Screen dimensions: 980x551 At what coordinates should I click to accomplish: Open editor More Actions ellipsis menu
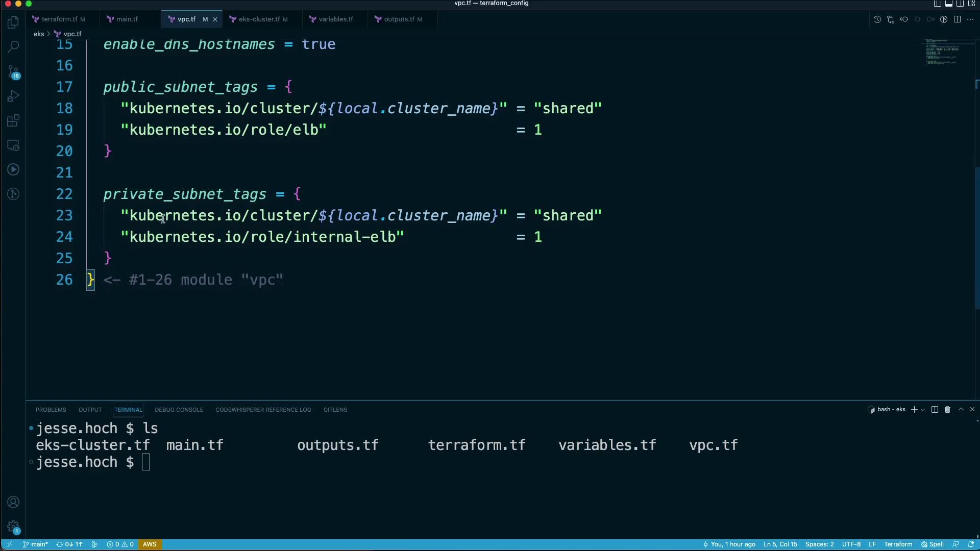tap(970, 19)
